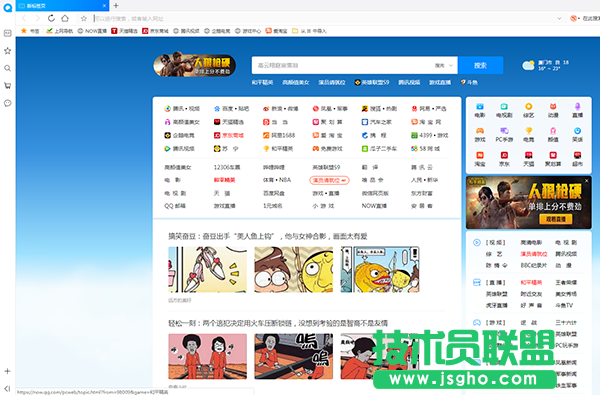Click 观看直播 button on ad banner
The image size is (600, 395).
[556, 219]
